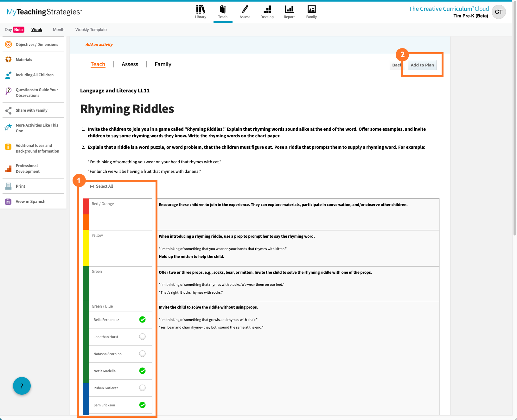Switch to the Month view
This screenshot has height=420, width=517.
click(x=58, y=29)
